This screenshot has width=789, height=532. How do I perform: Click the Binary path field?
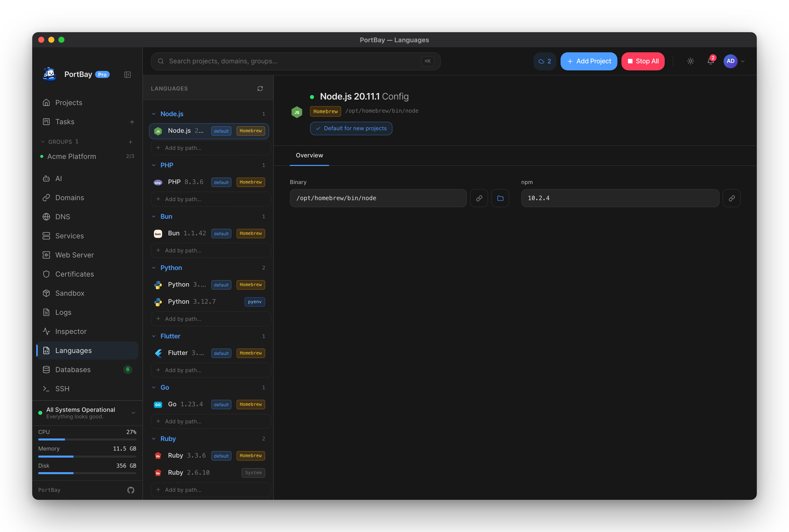(x=378, y=198)
